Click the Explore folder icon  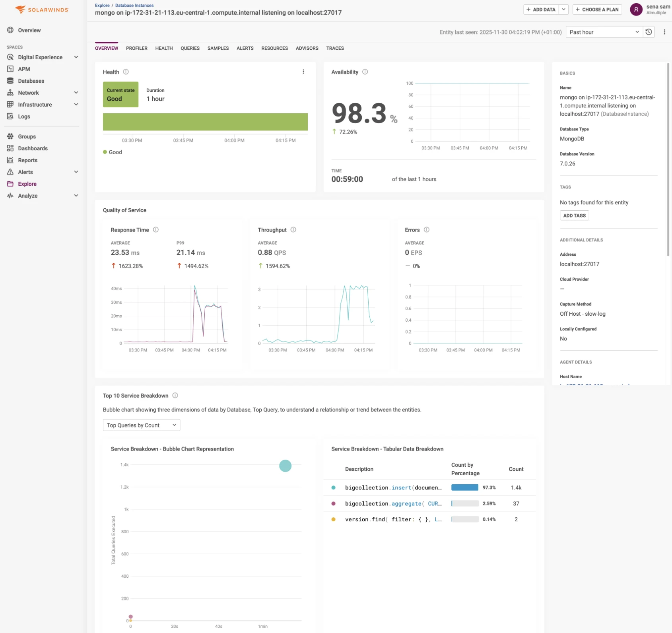coord(10,184)
